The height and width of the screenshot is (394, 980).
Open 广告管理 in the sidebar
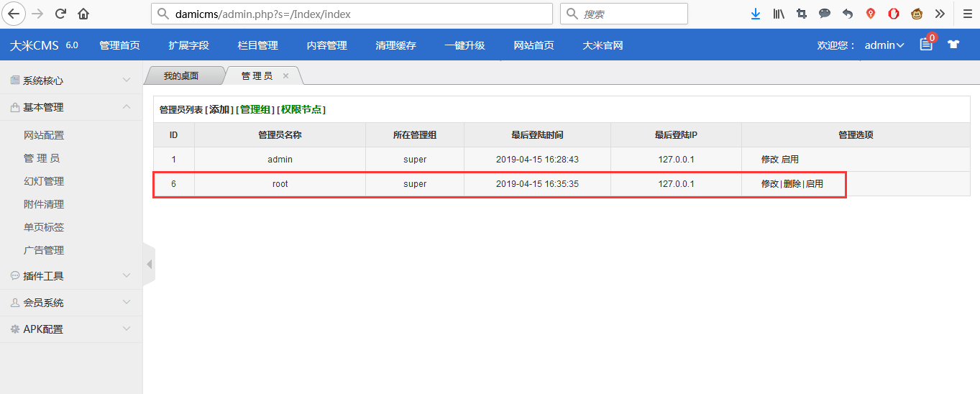coord(44,250)
